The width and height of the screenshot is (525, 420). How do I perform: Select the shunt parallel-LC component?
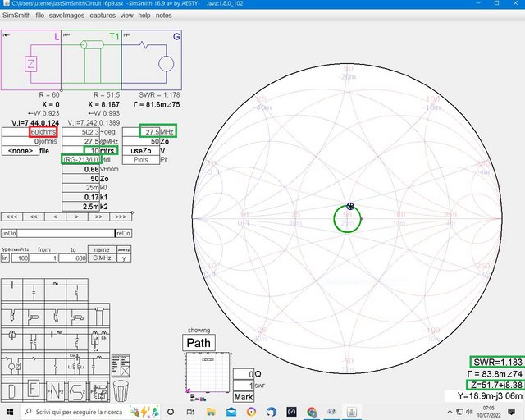pyautogui.click(x=34, y=338)
